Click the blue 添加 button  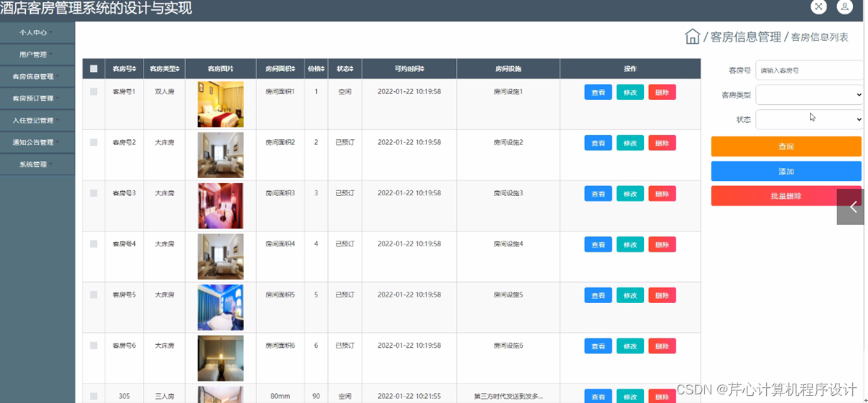(x=786, y=172)
